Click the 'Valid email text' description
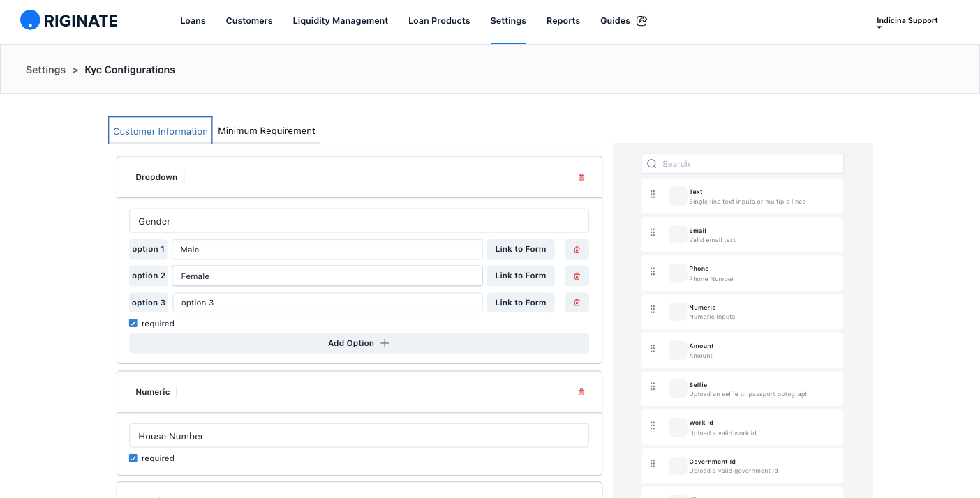The width and height of the screenshot is (980, 498). click(713, 240)
